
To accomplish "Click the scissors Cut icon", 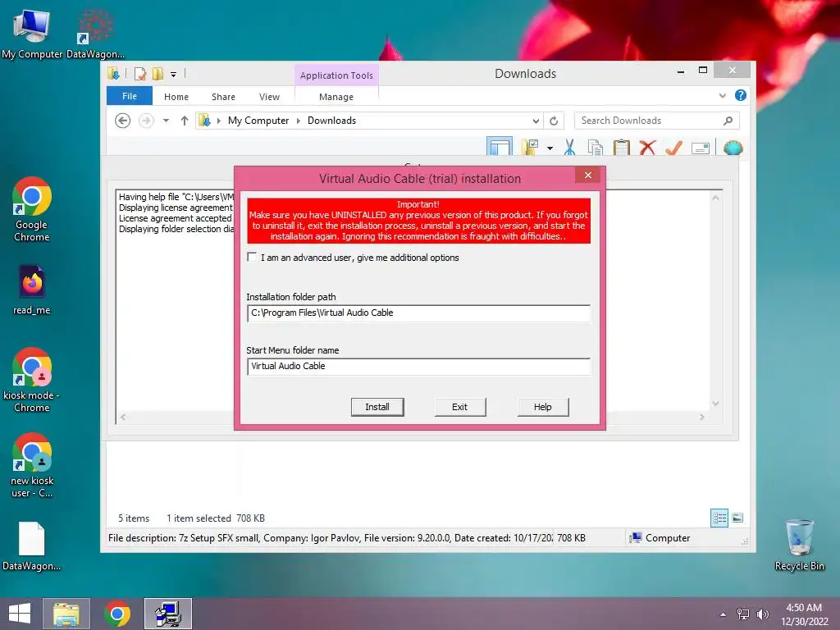I will pyautogui.click(x=569, y=148).
